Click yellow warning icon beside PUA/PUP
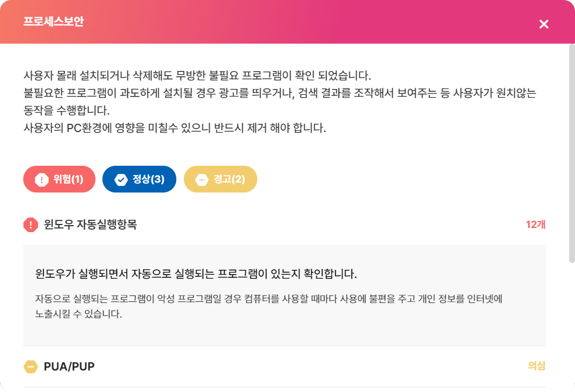The image size is (575, 392). tap(30, 366)
